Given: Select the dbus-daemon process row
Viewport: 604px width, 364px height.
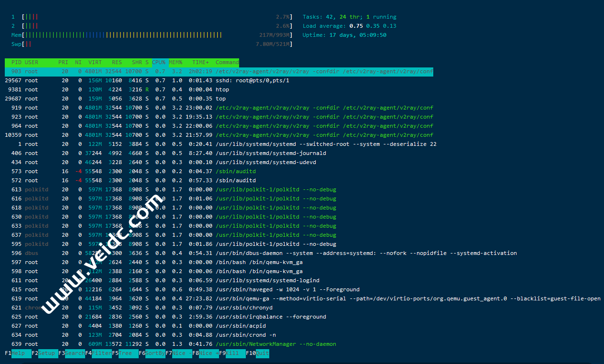Looking at the screenshot, I should tap(261, 253).
